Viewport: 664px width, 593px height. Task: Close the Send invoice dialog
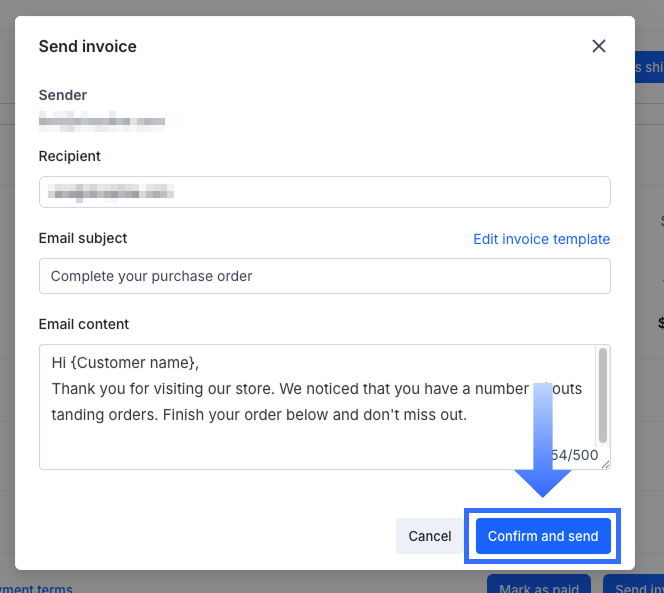[599, 46]
